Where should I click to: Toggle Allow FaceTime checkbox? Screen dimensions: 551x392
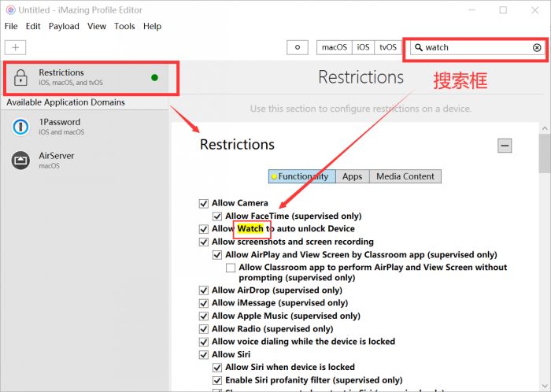click(x=217, y=216)
